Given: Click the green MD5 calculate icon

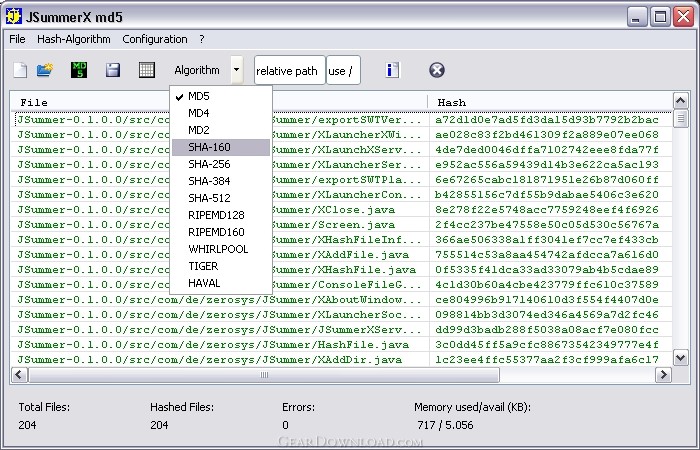Looking at the screenshot, I should [x=79, y=70].
